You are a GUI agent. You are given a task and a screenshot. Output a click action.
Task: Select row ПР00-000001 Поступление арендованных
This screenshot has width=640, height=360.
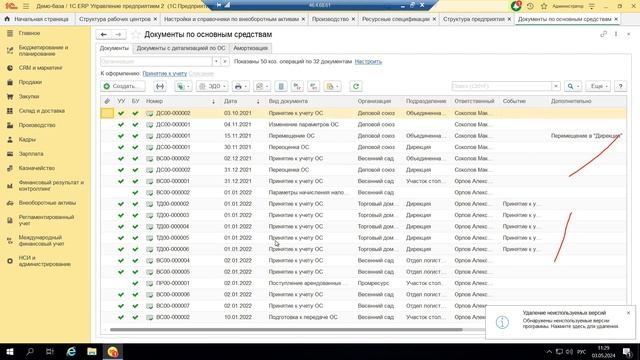(363, 283)
